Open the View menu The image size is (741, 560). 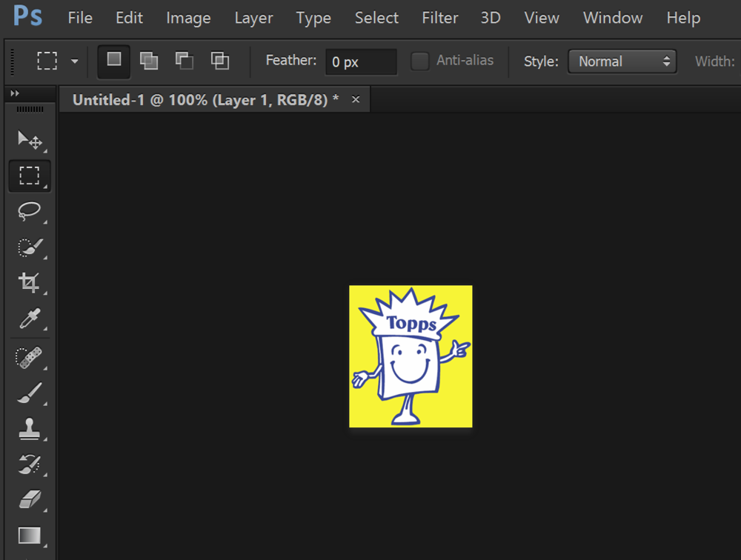click(x=542, y=18)
